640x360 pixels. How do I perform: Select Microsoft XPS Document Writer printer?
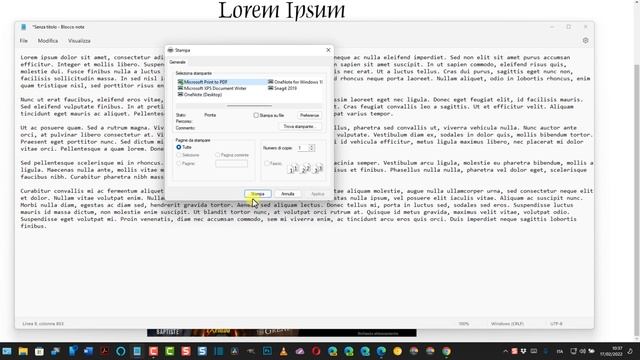(212, 88)
